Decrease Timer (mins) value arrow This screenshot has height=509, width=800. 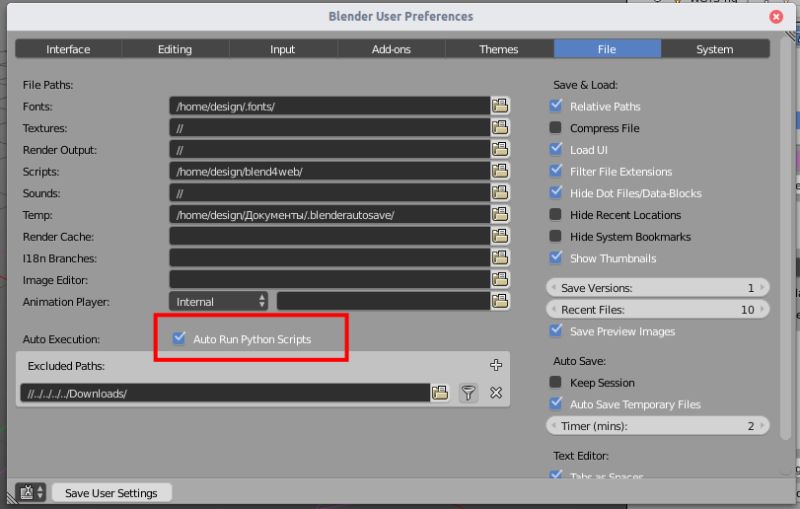(554, 426)
